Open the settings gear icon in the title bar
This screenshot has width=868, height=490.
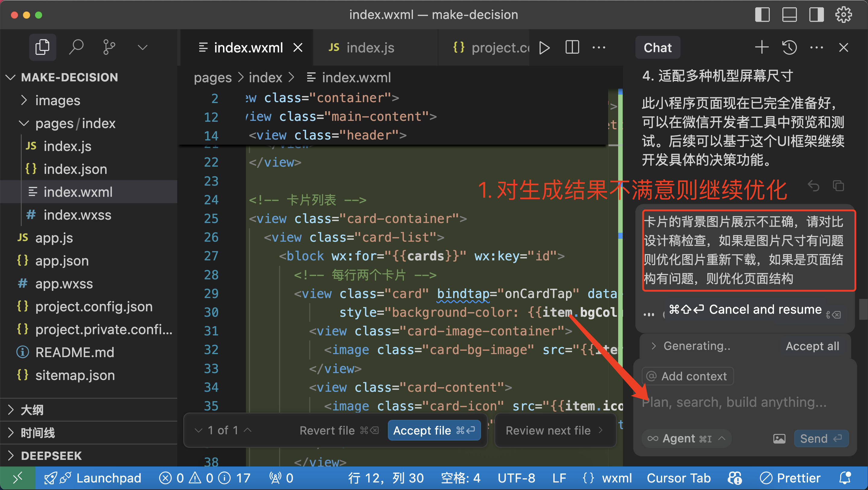pos(843,15)
